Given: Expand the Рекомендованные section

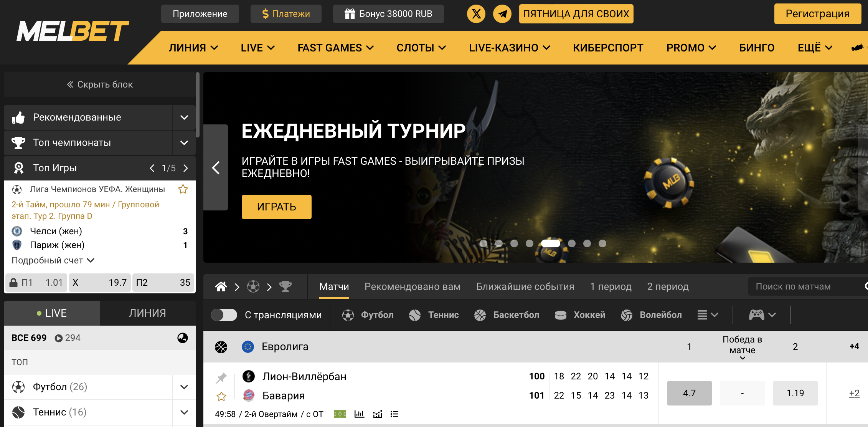Looking at the screenshot, I should point(184,117).
